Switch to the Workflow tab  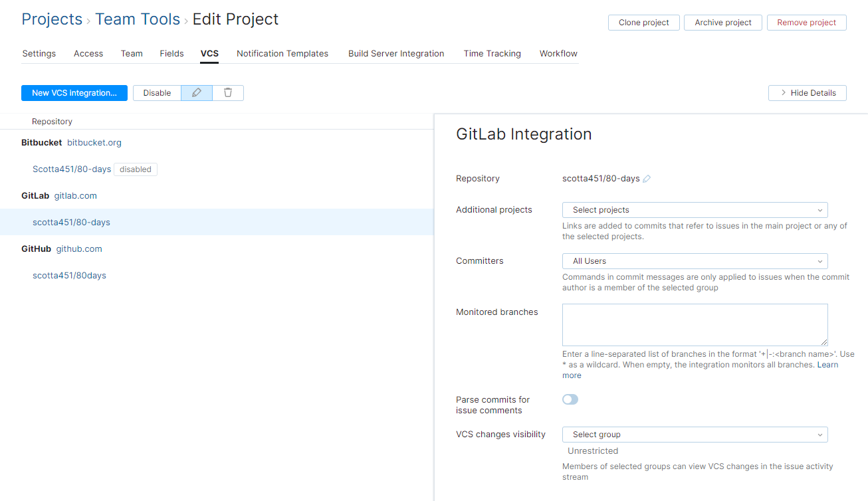[x=558, y=53]
